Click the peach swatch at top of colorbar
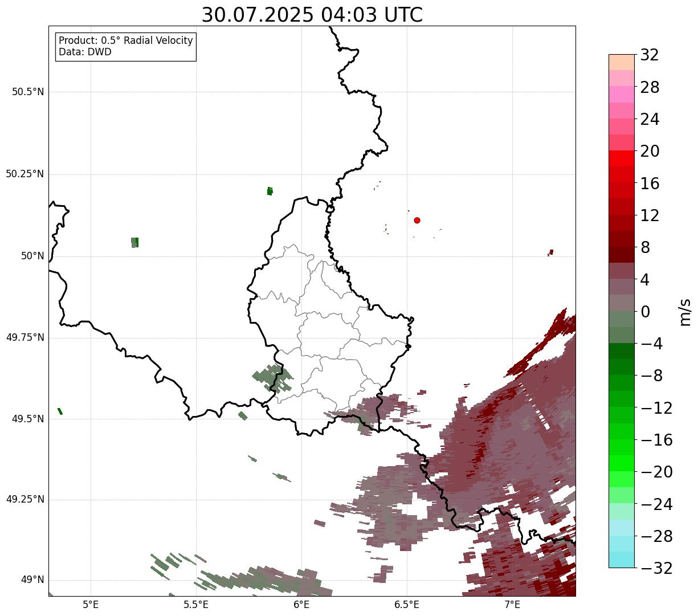 (x=622, y=62)
